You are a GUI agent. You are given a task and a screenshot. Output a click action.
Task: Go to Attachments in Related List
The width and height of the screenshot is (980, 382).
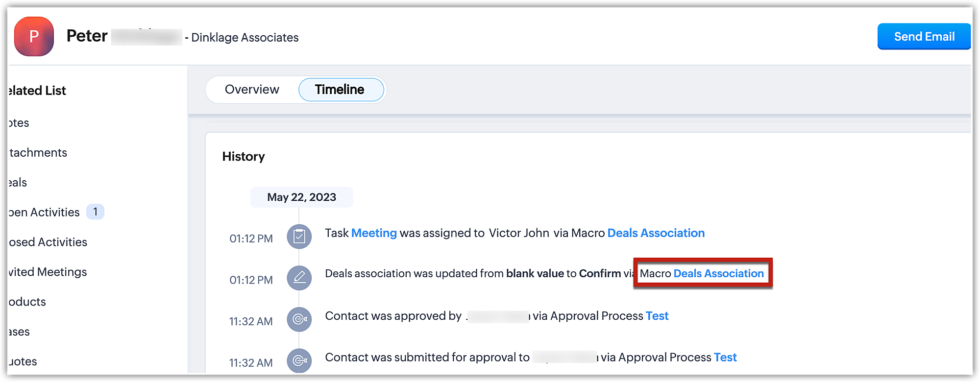coord(38,153)
